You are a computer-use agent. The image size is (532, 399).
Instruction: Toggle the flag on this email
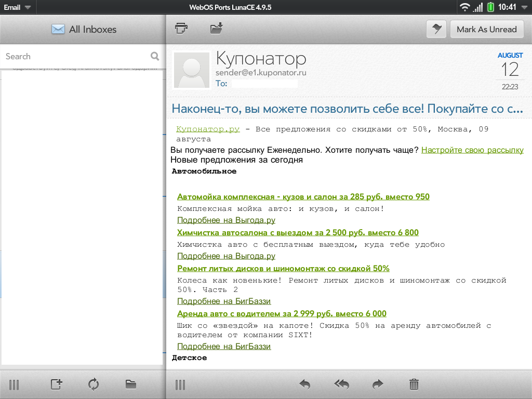[436, 30]
